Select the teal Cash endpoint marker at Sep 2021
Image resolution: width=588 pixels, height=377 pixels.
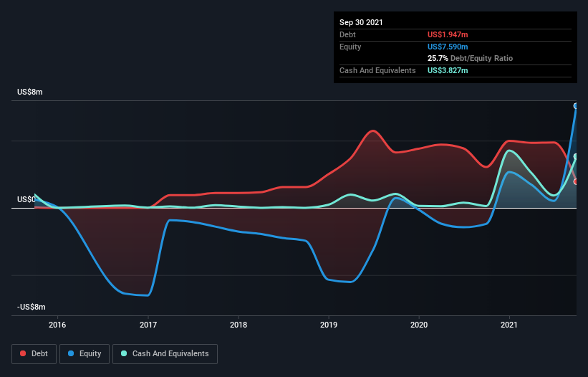click(x=576, y=156)
